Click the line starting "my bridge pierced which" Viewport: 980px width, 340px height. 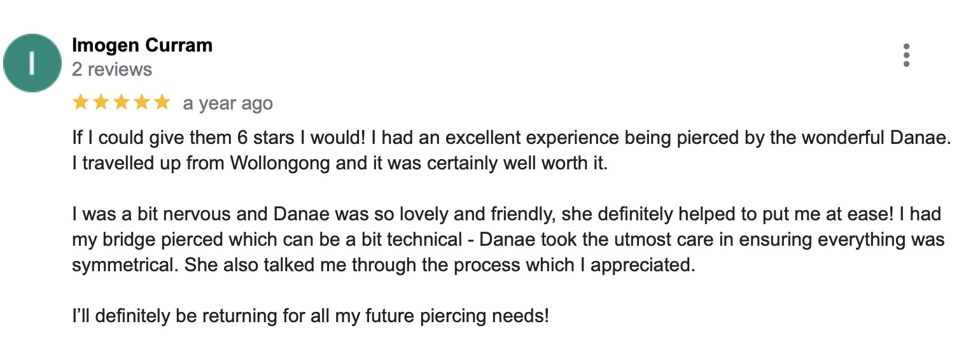(508, 240)
